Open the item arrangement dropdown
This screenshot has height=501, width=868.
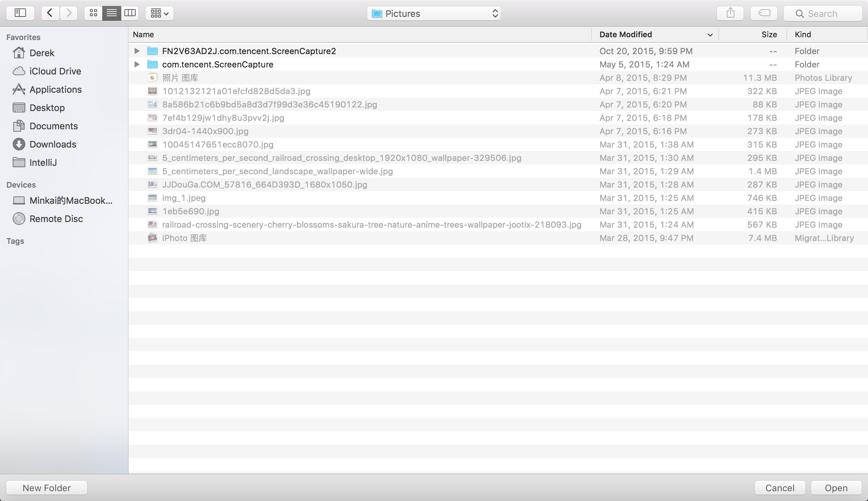160,13
